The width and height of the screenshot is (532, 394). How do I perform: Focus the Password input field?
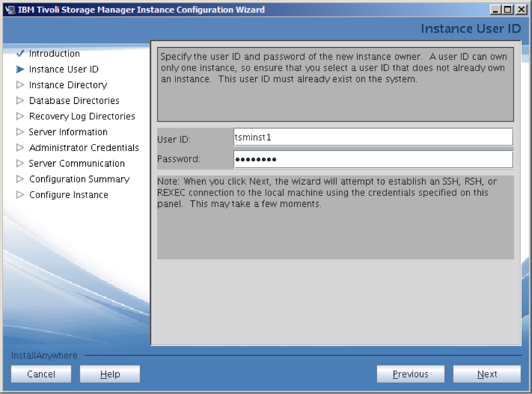pyautogui.click(x=373, y=159)
